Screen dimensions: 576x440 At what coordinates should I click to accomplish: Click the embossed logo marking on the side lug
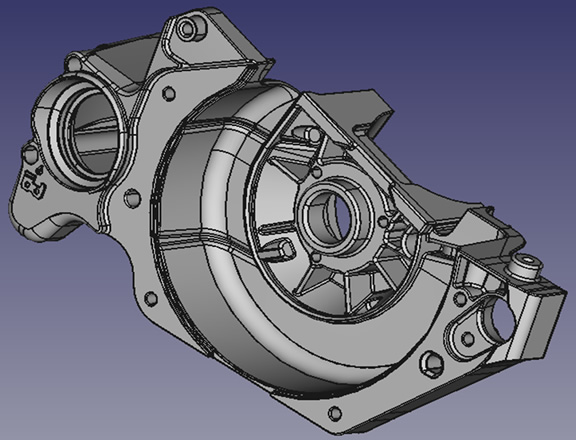click(x=33, y=183)
